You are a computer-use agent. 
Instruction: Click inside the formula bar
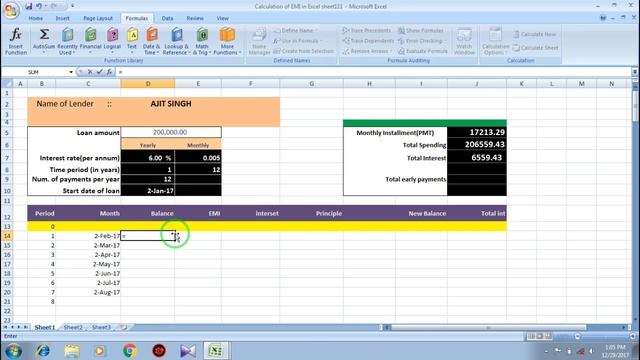[373, 72]
